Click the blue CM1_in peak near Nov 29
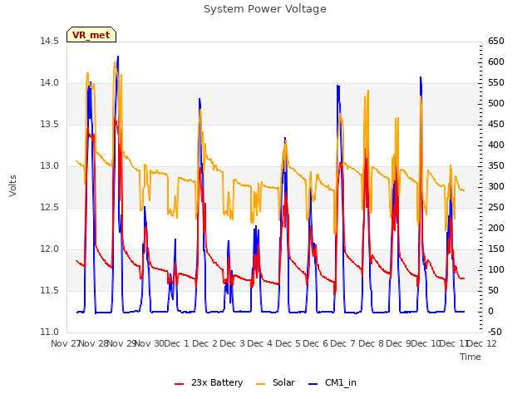This screenshot has height=399, width=532. 118,57
